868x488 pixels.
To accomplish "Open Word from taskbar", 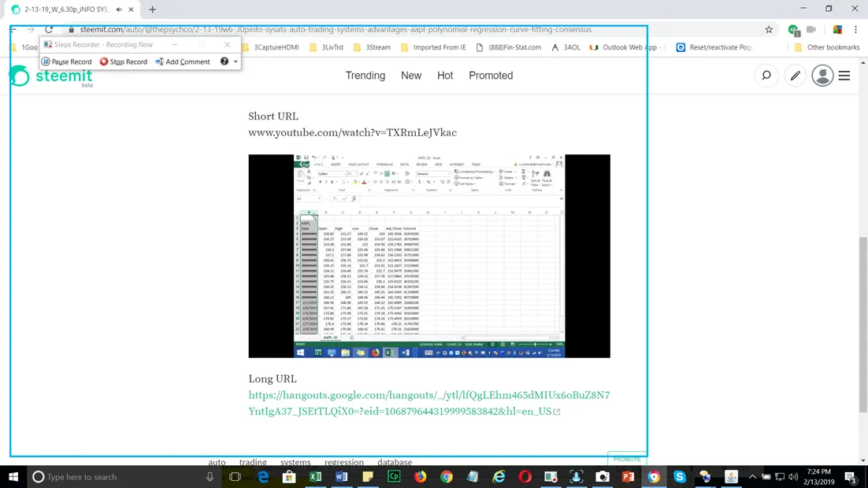I will click(342, 476).
